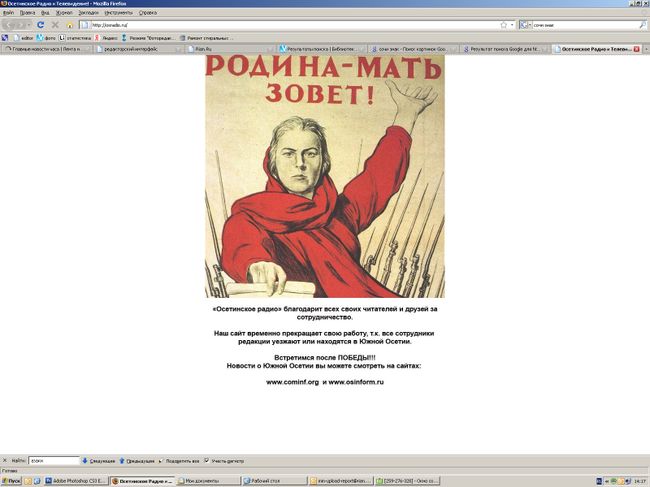Reload the page with the blue refresh icon
This screenshot has height=487, width=650.
41,25
